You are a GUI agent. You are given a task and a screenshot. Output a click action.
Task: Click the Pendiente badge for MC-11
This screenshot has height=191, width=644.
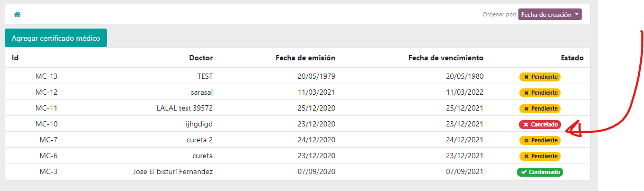(540, 108)
